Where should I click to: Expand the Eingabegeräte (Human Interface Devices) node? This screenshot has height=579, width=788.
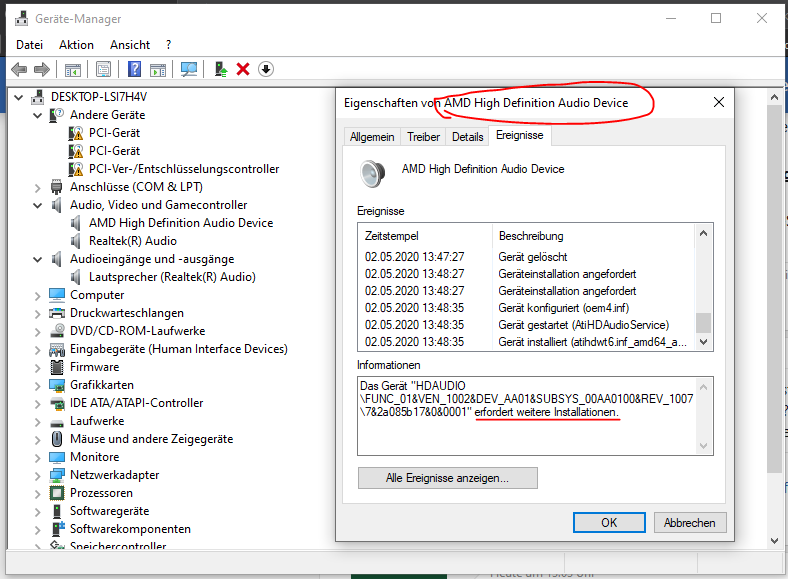pyautogui.click(x=37, y=349)
